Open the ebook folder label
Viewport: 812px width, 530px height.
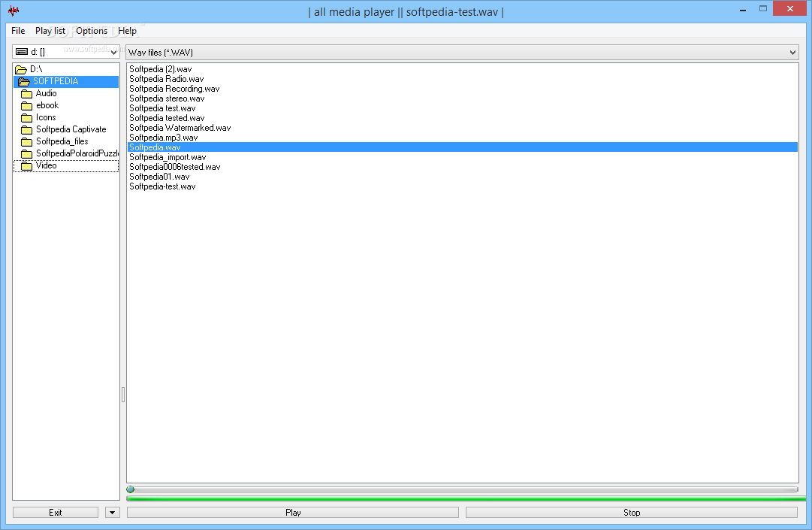(x=47, y=105)
